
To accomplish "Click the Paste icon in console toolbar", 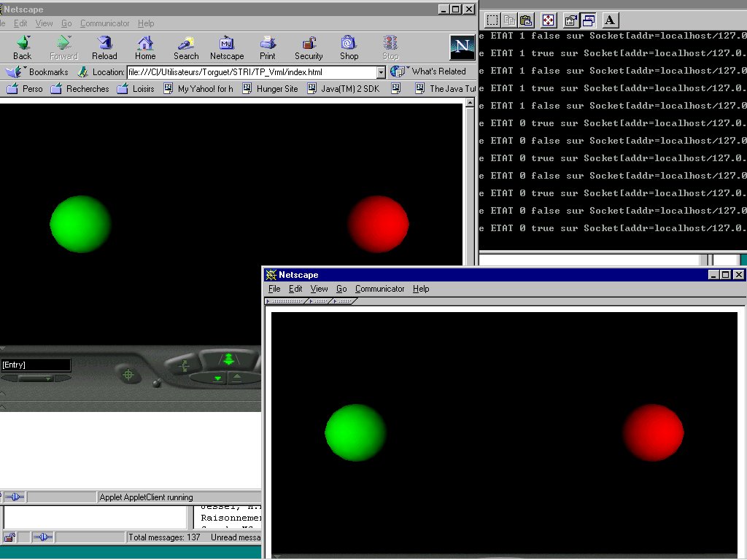I will click(x=526, y=20).
